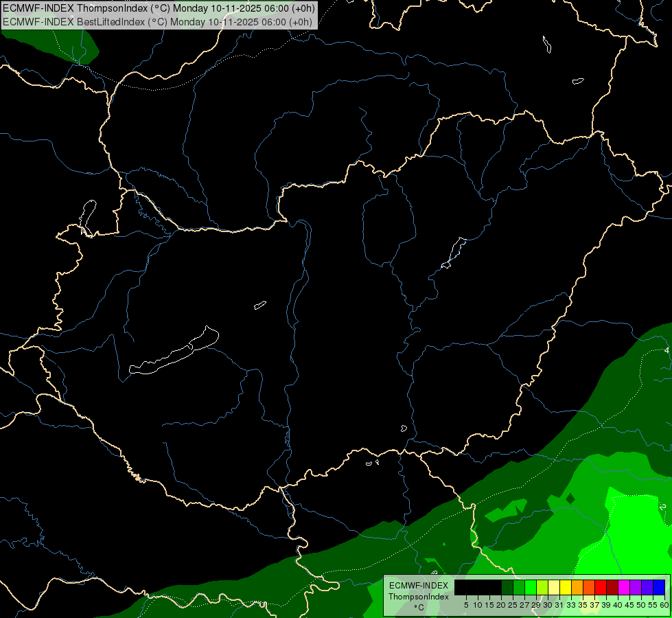
Task: Click the legend tick value '27'
Action: (x=524, y=605)
